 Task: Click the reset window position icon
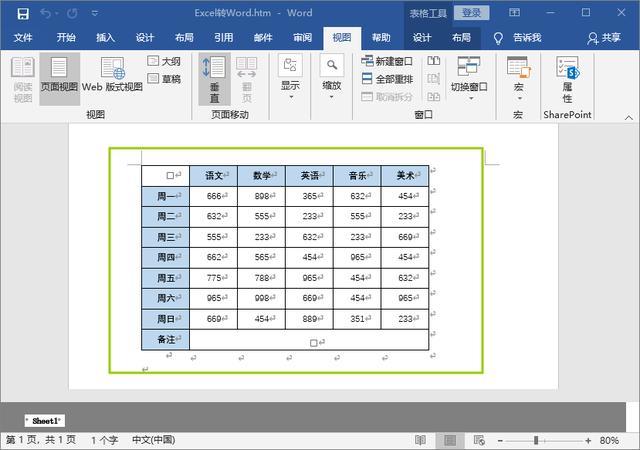[433, 97]
